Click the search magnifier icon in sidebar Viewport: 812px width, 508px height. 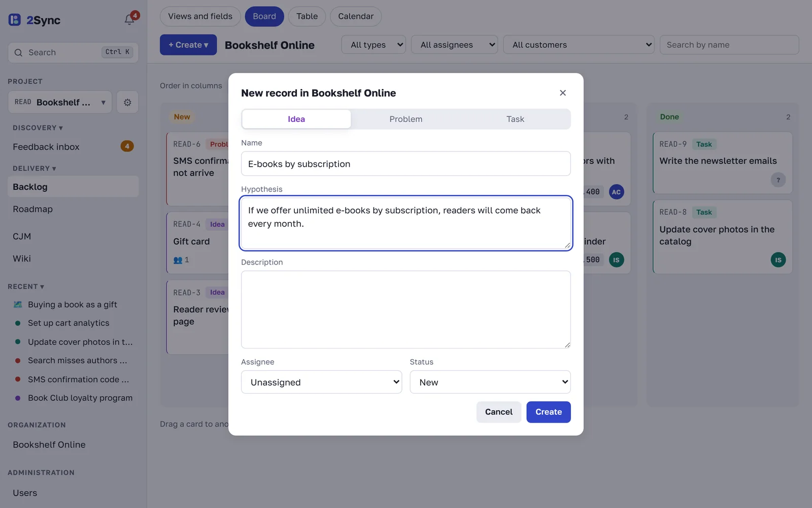[19, 52]
